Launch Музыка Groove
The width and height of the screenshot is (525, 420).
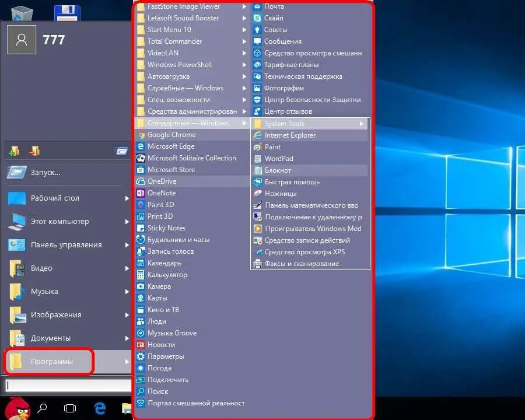pyautogui.click(x=192, y=333)
